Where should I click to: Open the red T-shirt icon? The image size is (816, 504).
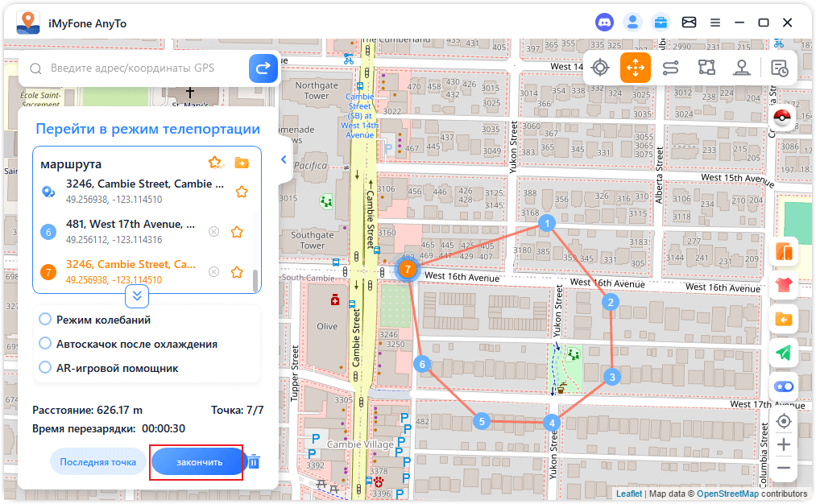[x=784, y=285]
